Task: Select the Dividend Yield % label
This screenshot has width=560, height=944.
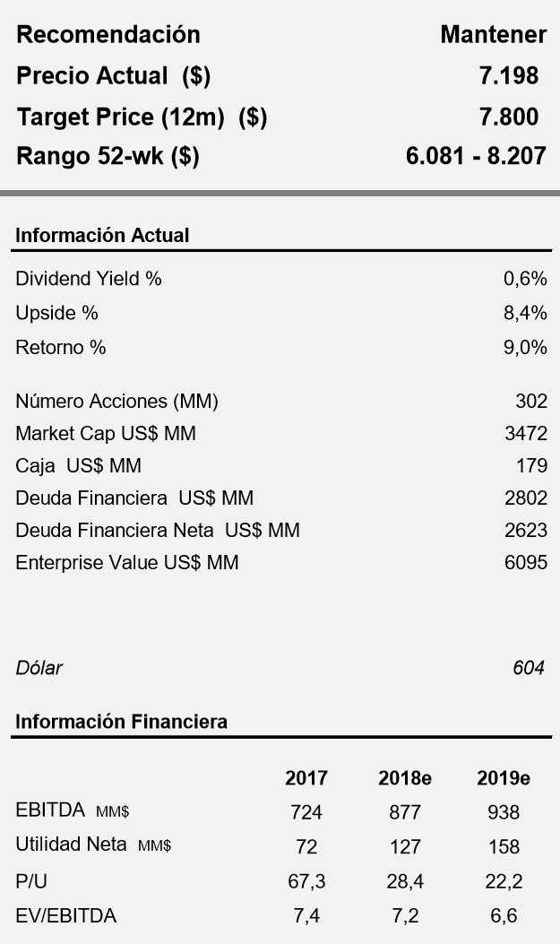Action: coord(89,279)
